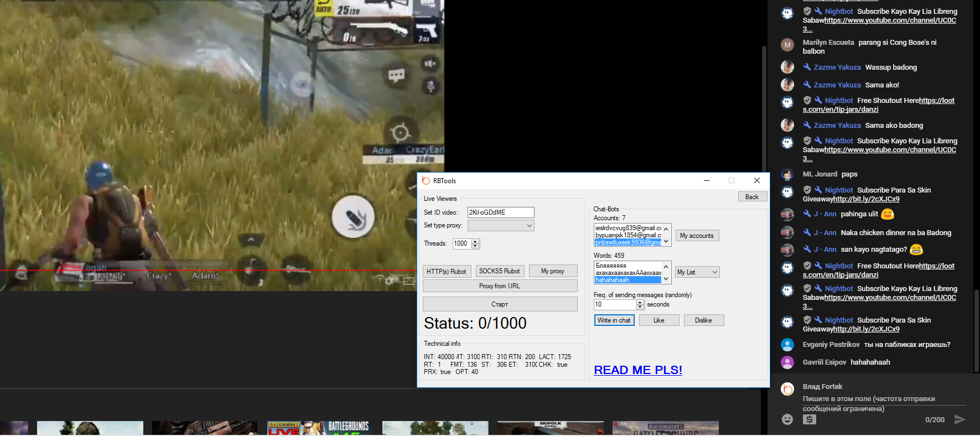Viewport: 980px width, 436px height.
Task: Click the send message arrow icon
Action: pos(960,419)
